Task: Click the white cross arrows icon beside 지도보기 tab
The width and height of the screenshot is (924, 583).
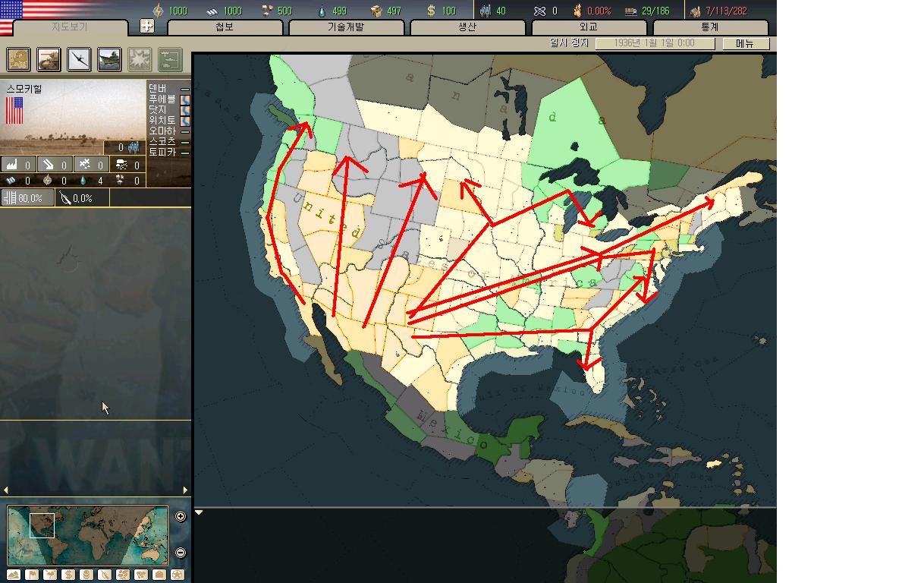Action: tap(147, 27)
